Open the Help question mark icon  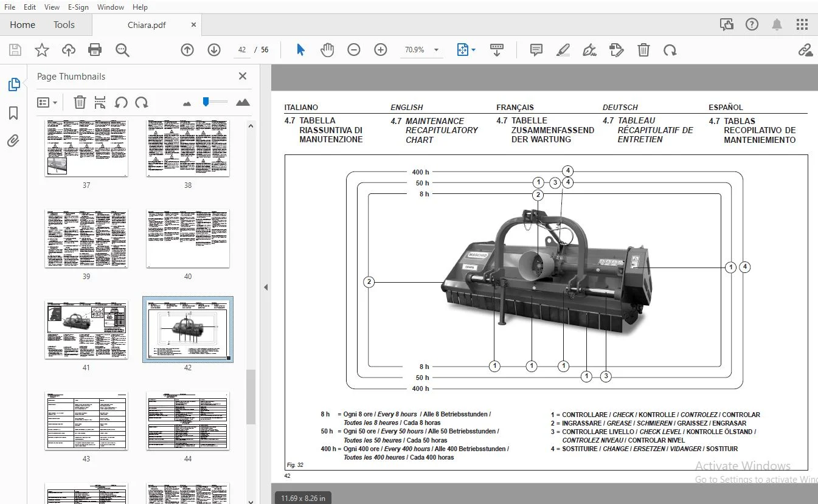click(x=752, y=24)
